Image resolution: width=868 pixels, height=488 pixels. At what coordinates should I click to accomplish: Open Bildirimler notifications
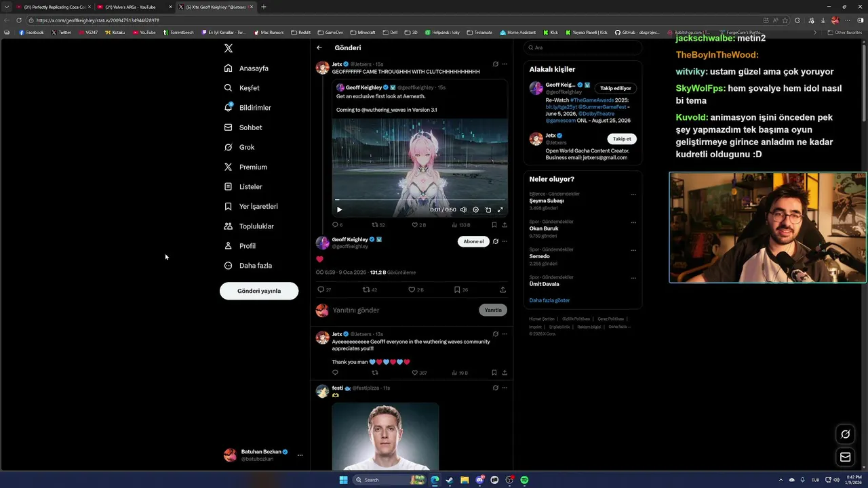click(x=248, y=108)
